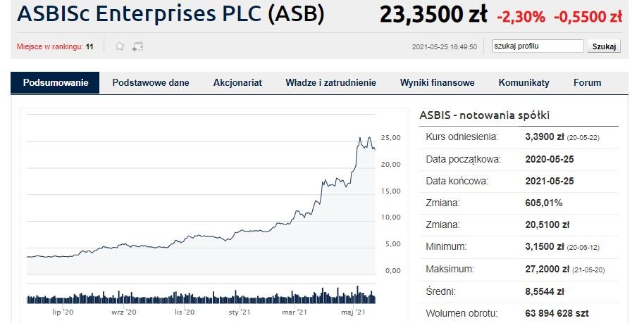Click the current price 23,3500 zł
The image size is (644, 323).
(434, 15)
